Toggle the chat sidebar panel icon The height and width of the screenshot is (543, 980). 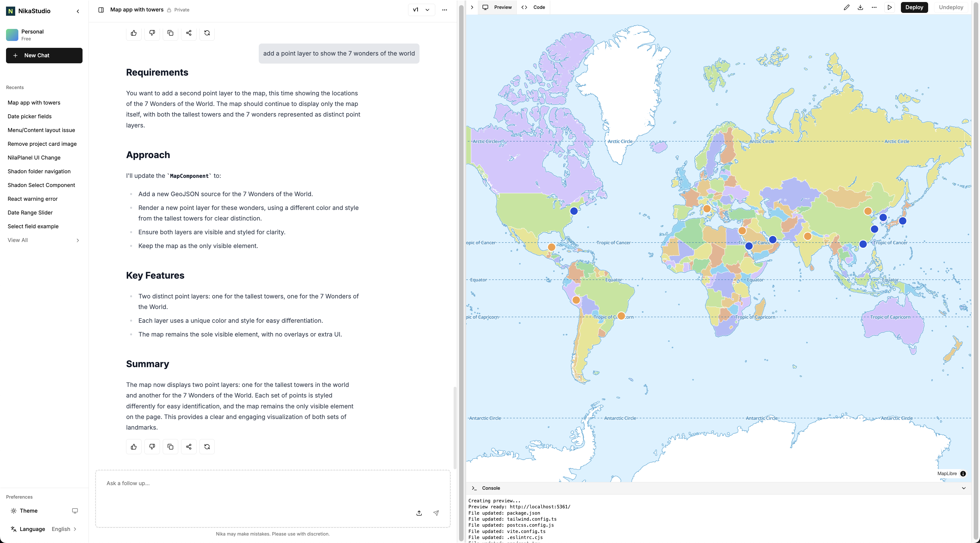[x=101, y=10]
